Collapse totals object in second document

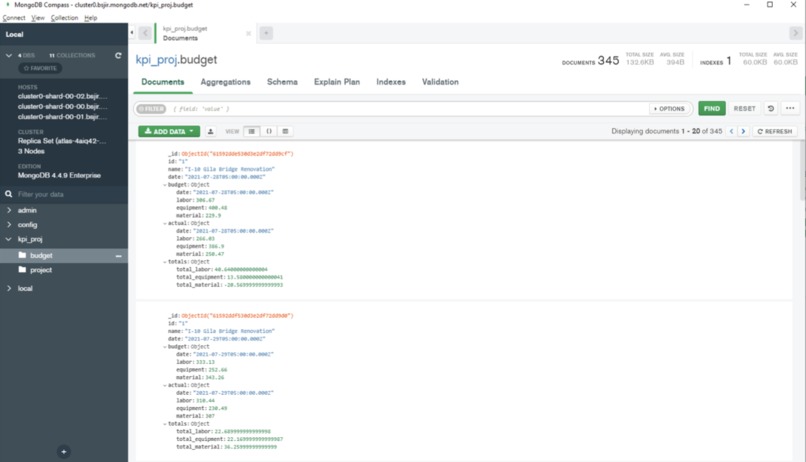click(165, 424)
